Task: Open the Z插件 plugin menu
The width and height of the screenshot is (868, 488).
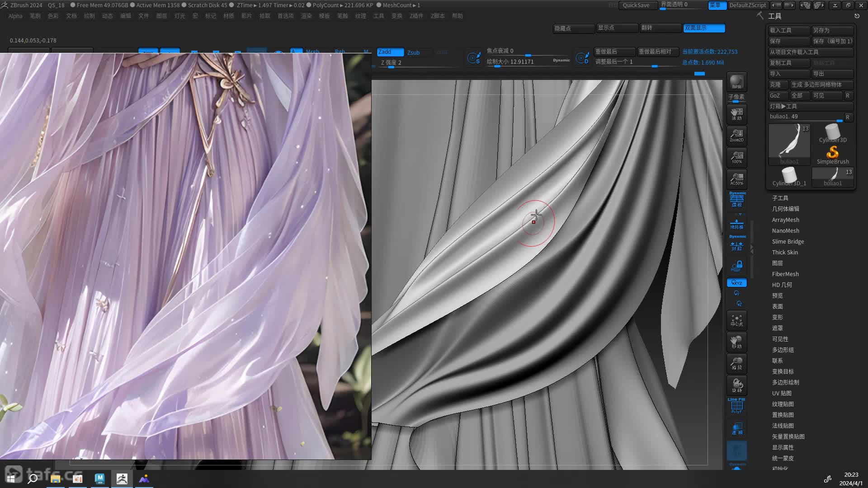Action: pos(416,16)
